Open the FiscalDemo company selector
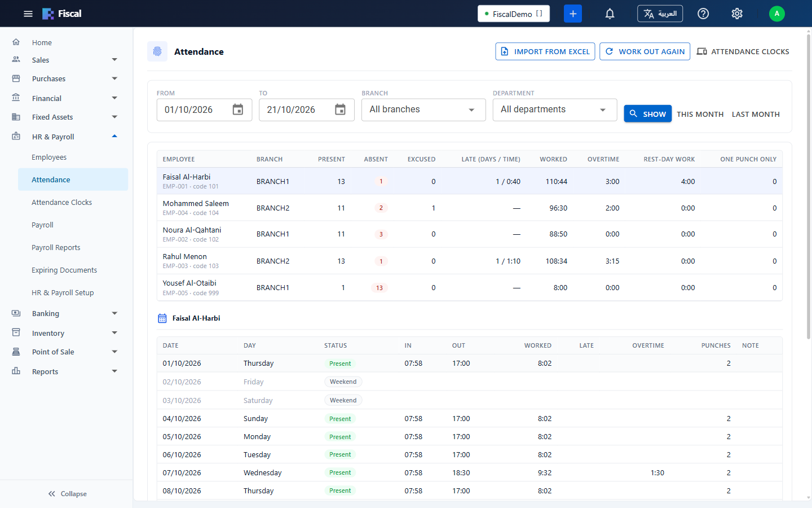This screenshot has width=812, height=508. (514, 14)
